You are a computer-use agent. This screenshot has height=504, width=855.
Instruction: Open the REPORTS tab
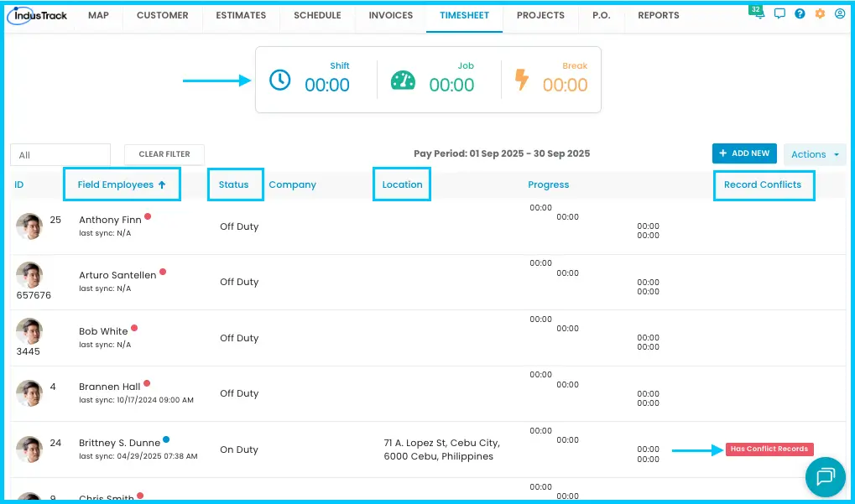[x=659, y=15]
